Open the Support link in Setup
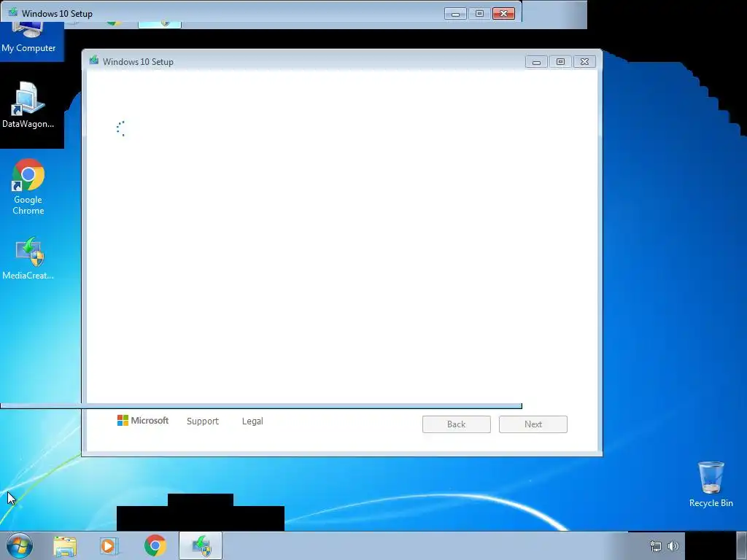This screenshot has width=747, height=560. (203, 421)
